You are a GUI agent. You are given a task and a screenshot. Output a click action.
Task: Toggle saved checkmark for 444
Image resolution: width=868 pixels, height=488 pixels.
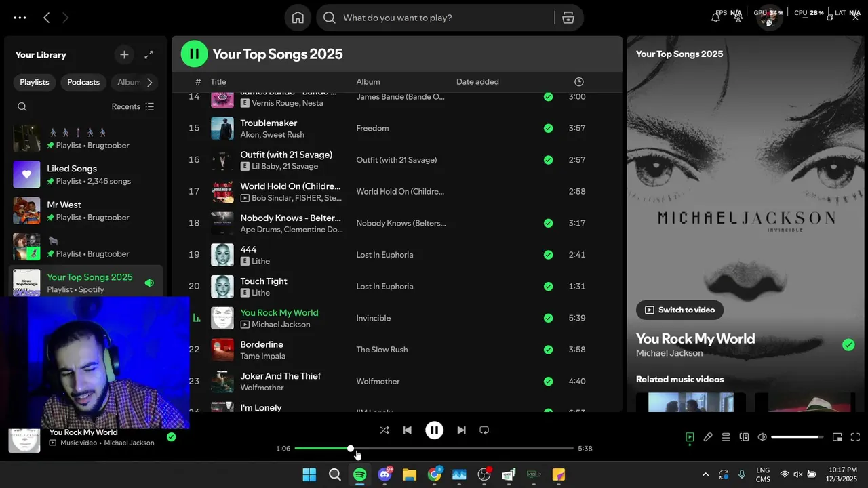(x=548, y=255)
